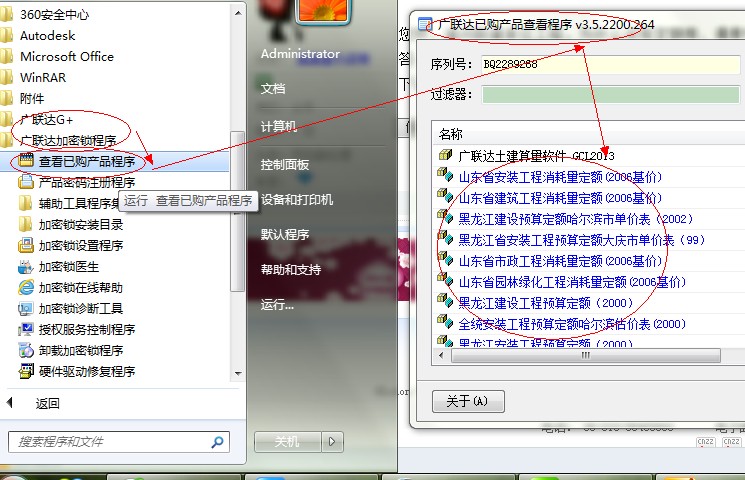Image resolution: width=745 pixels, height=480 pixels.
Task: Open 加密锁在线帮助 IE icon
Action: point(26,287)
